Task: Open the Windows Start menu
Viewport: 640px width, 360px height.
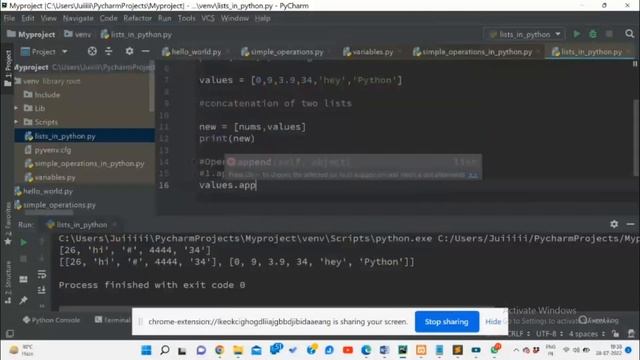Action: click(x=146, y=350)
